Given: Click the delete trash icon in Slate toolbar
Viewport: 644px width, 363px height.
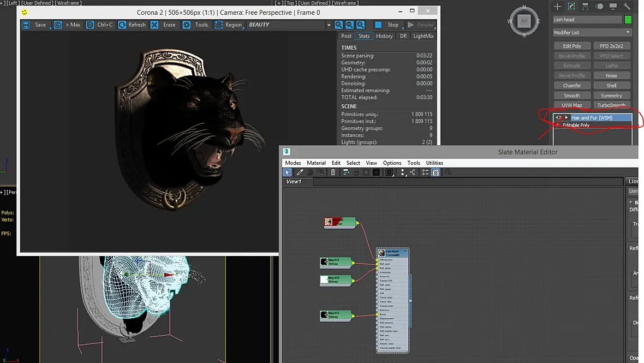Looking at the screenshot, I should [x=333, y=172].
